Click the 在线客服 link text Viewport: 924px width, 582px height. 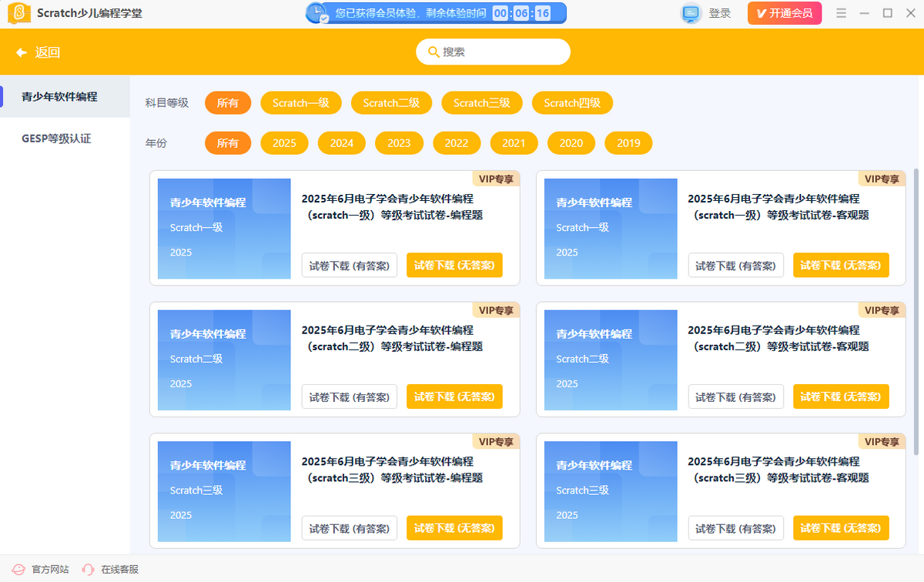[x=120, y=570]
